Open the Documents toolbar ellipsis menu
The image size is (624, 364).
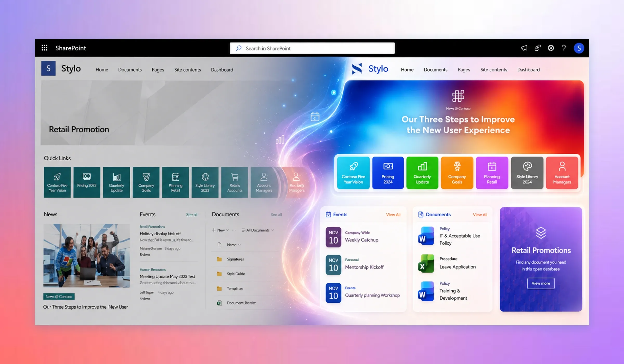[x=234, y=230]
